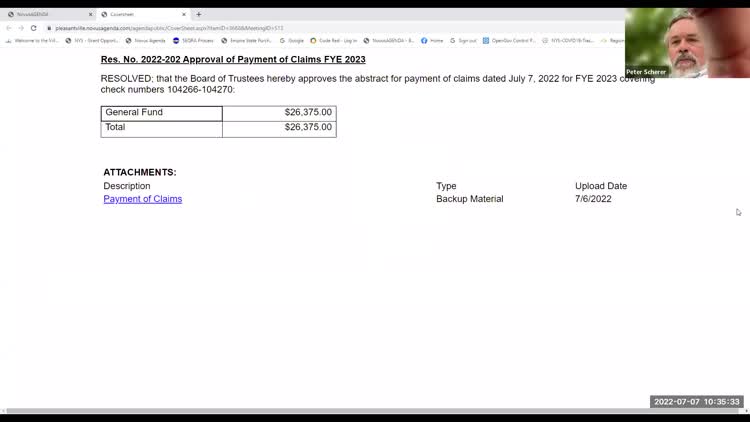The width and height of the screenshot is (750, 422).
Task: Open the 'NovusAGENDA - B...' bookmark
Action: pos(389,41)
